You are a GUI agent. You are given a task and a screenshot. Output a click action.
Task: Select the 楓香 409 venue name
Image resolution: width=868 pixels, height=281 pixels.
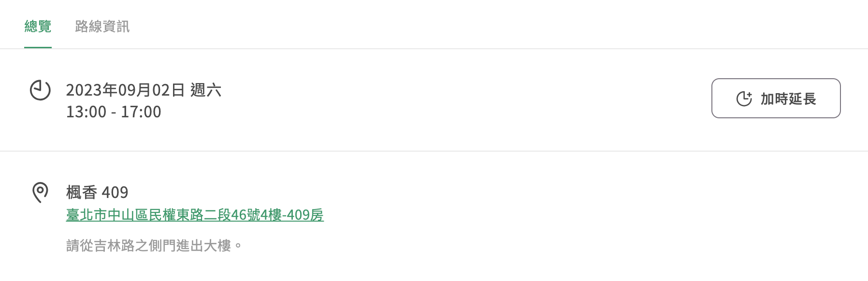[97, 193]
